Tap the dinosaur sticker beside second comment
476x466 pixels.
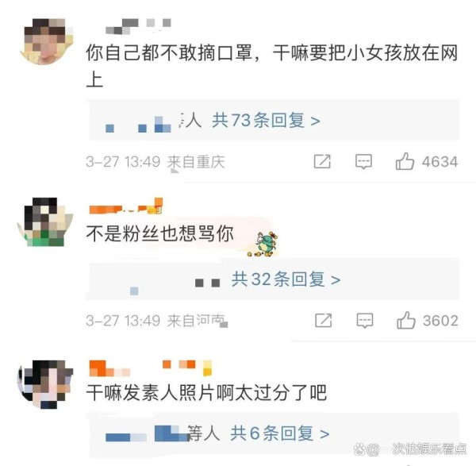(263, 244)
